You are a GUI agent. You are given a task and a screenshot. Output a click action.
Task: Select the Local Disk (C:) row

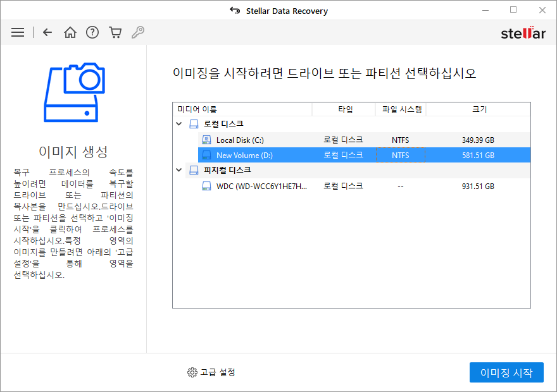364,140
